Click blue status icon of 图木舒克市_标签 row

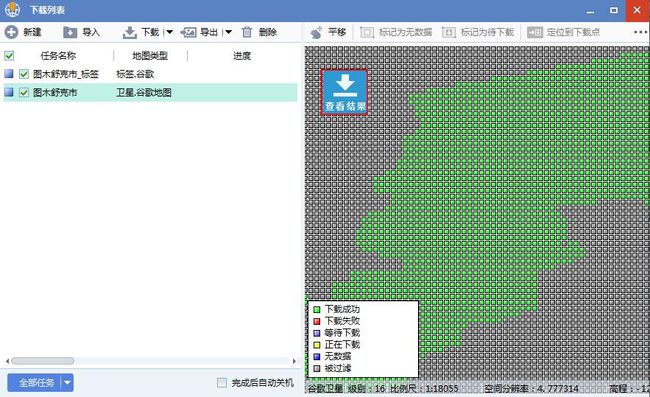[9, 74]
